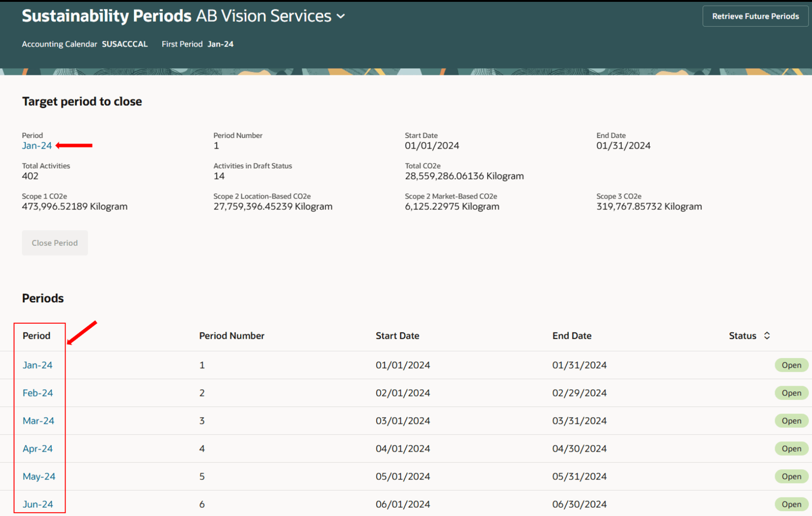Viewport: 812px width, 516px height.
Task: Click the Close Period button
Action: (55, 243)
